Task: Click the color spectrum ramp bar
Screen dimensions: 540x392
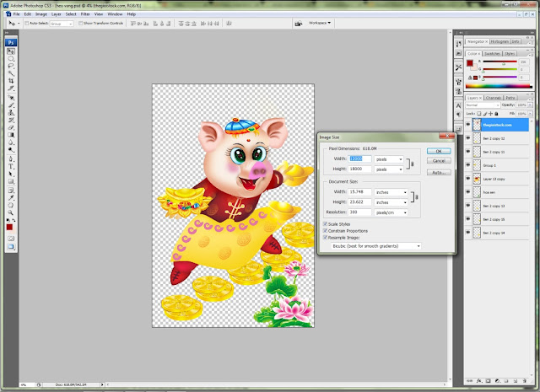Action: point(499,86)
